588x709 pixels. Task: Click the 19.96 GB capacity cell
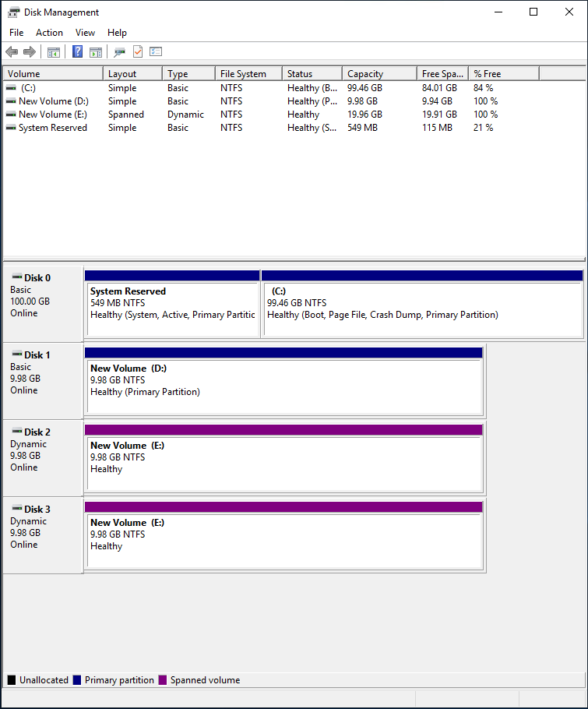coord(364,115)
